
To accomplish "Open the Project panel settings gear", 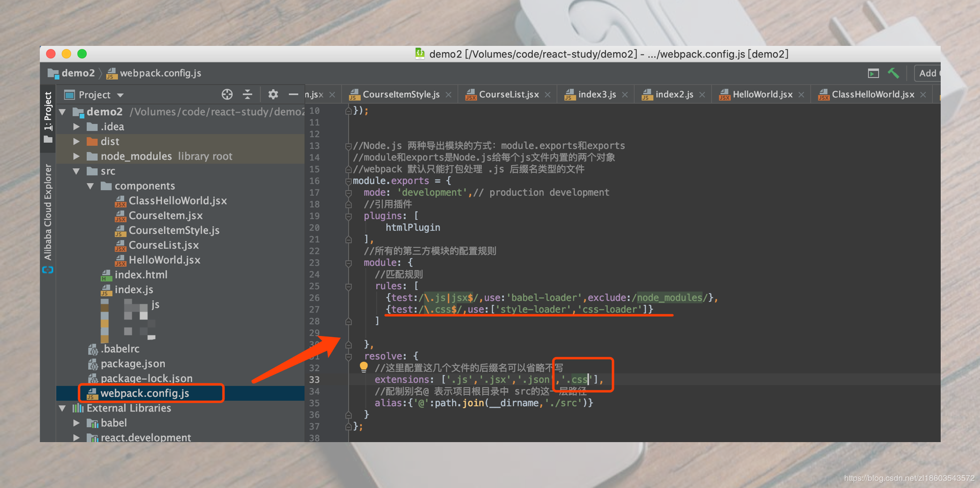I will pos(273,94).
